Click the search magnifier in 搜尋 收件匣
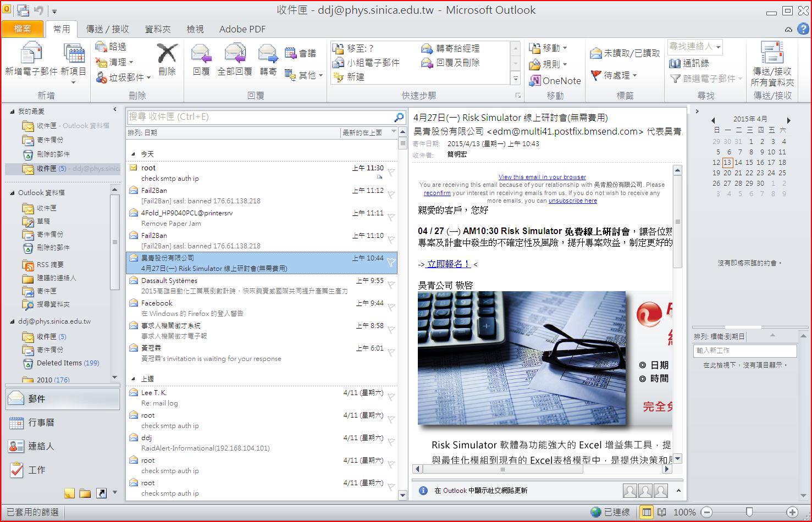The width and height of the screenshot is (812, 522). (x=399, y=117)
